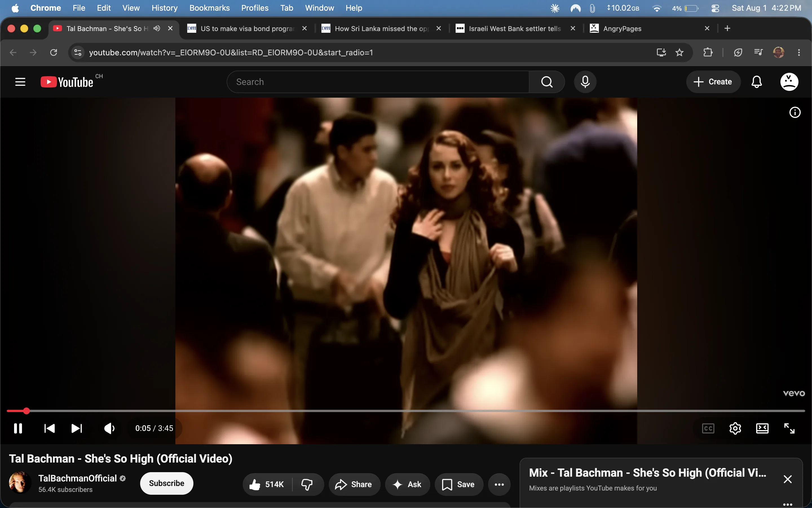Image resolution: width=812 pixels, height=508 pixels.
Task: Seek using the video progress bar
Action: (406, 411)
